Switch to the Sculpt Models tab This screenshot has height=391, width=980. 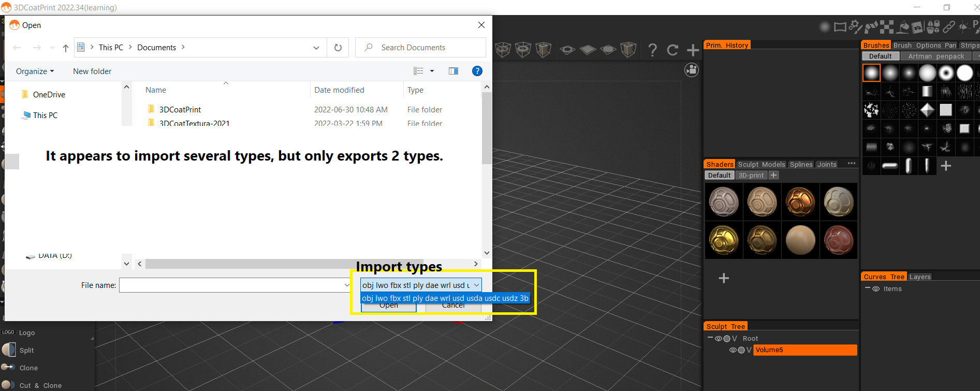coord(761,164)
